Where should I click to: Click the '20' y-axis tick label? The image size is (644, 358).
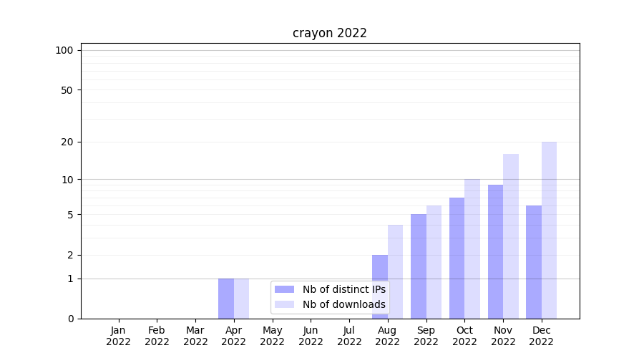[x=67, y=142]
